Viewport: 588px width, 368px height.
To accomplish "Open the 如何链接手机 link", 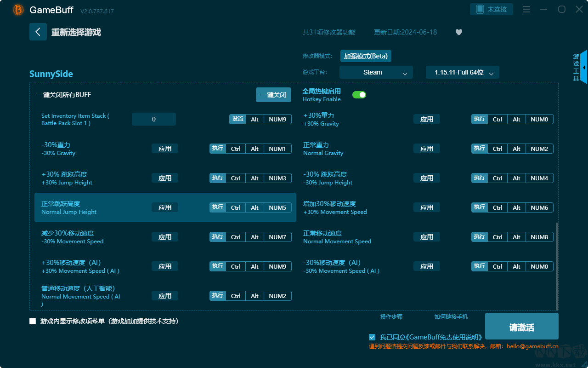I will click(451, 316).
